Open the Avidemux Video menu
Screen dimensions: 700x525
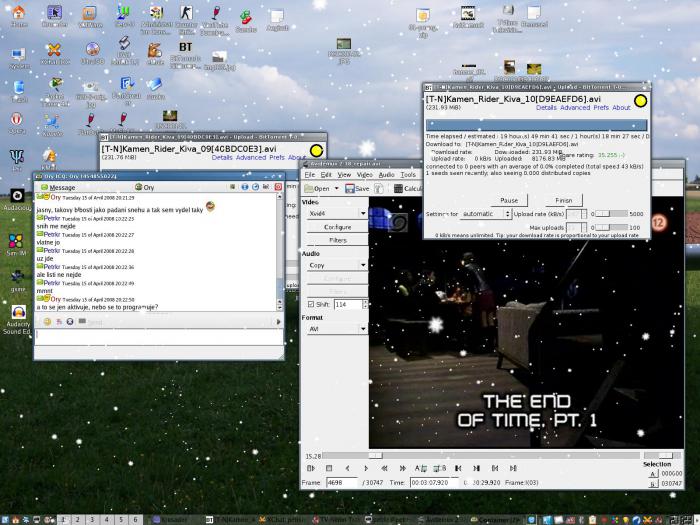coord(364,175)
